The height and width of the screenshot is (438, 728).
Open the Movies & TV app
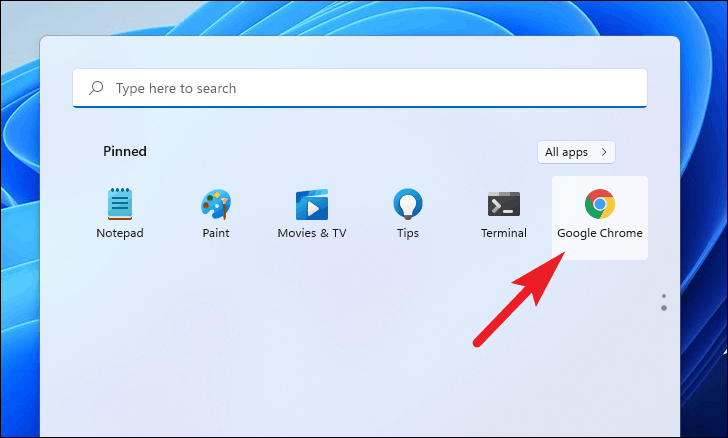[312, 213]
